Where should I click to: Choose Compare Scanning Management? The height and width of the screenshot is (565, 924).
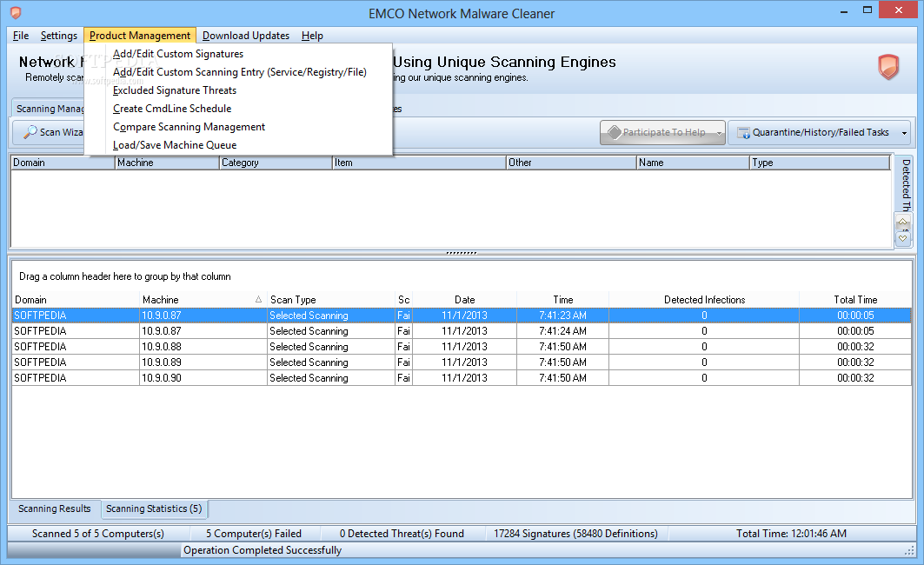(x=189, y=127)
